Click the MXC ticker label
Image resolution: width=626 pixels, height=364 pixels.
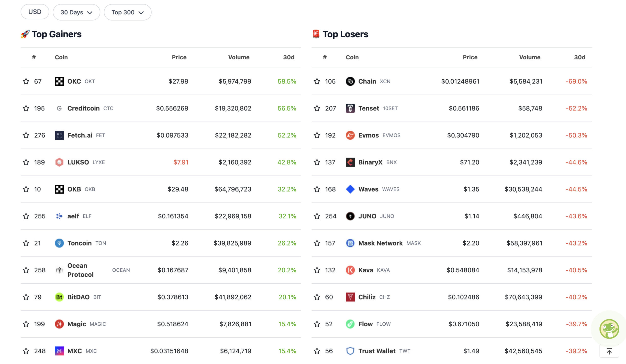coord(91,351)
